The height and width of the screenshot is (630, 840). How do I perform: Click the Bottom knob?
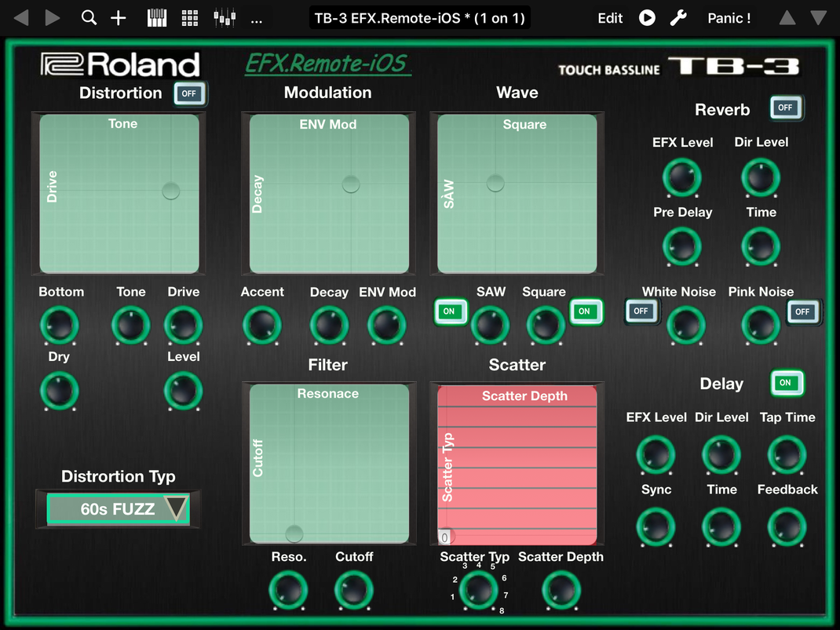(60, 325)
